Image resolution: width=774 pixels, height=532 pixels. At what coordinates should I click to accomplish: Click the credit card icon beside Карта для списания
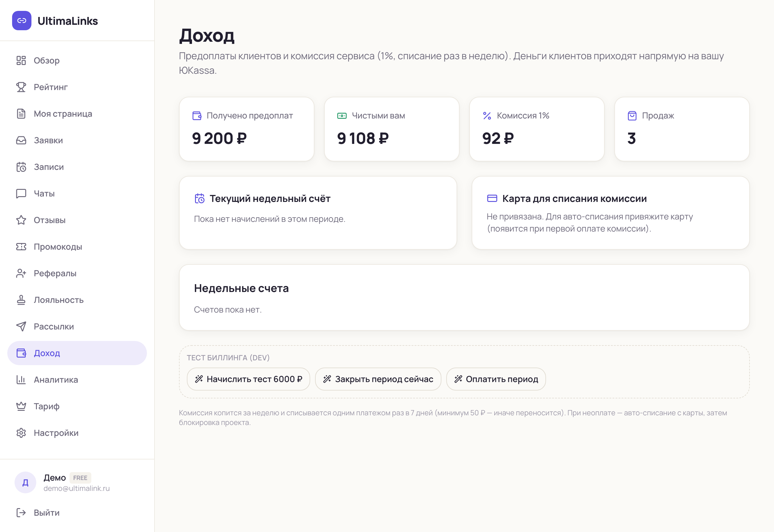(492, 198)
